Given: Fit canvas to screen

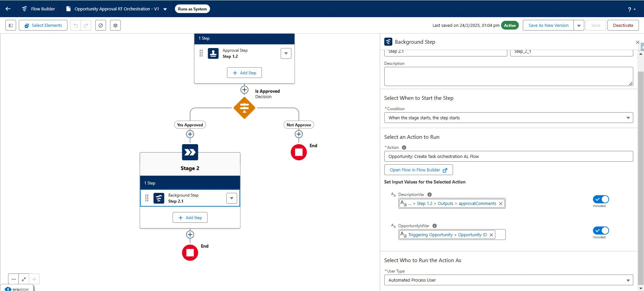Looking at the screenshot, I should coord(24,279).
